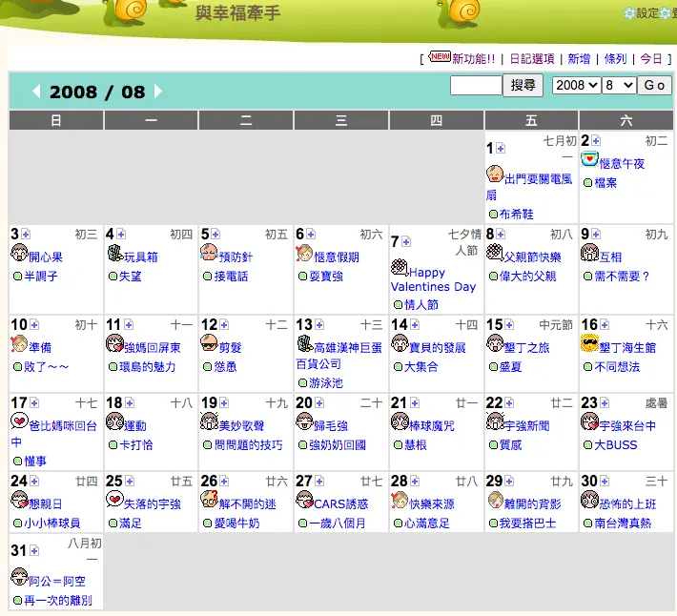Go to previous month arrow
This screenshot has height=616, width=677.
coord(36,92)
